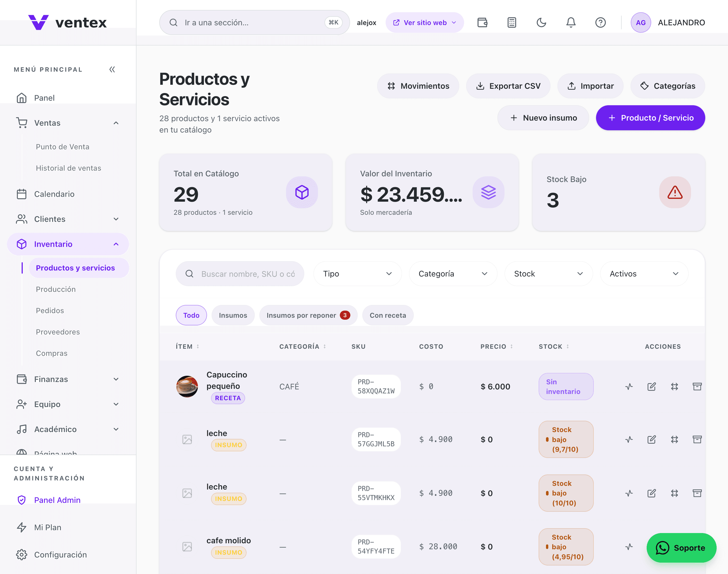
Task: Expand the Ver sitio web dropdown
Action: [x=425, y=22]
